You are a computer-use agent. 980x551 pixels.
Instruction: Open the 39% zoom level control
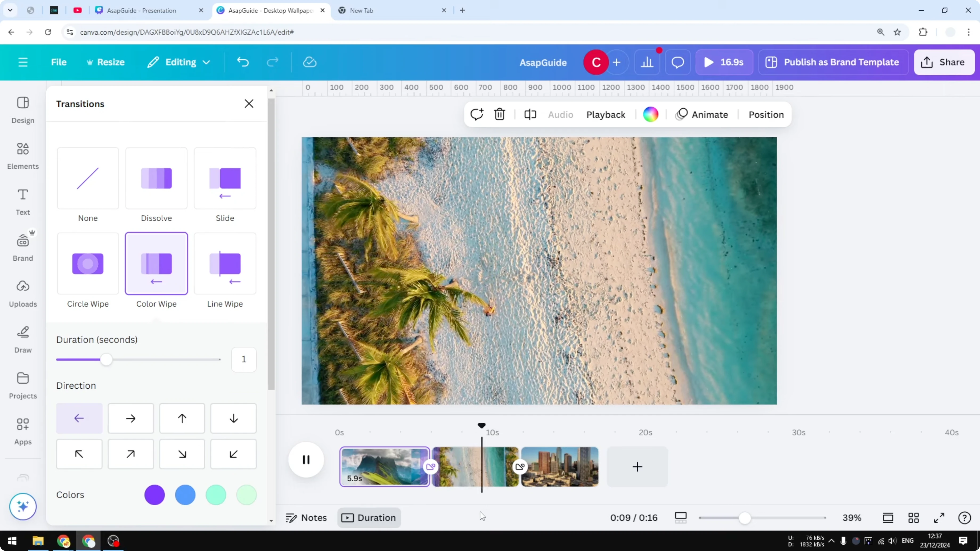click(x=852, y=517)
